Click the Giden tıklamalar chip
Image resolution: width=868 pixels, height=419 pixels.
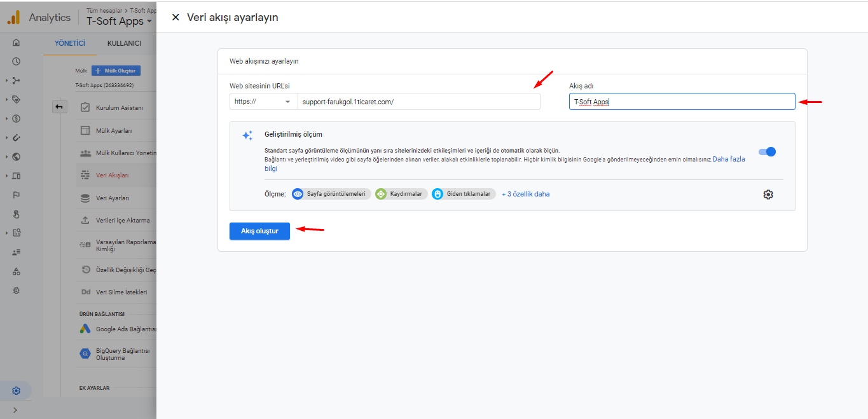464,194
